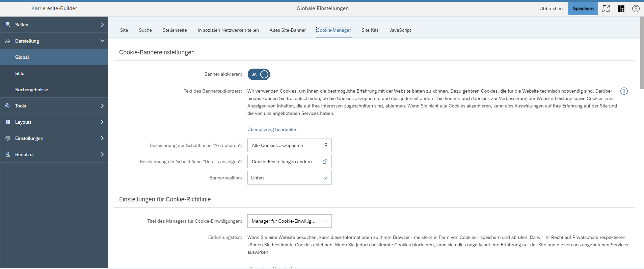
Task: Expand the Tools chevron
Action: click(x=102, y=106)
